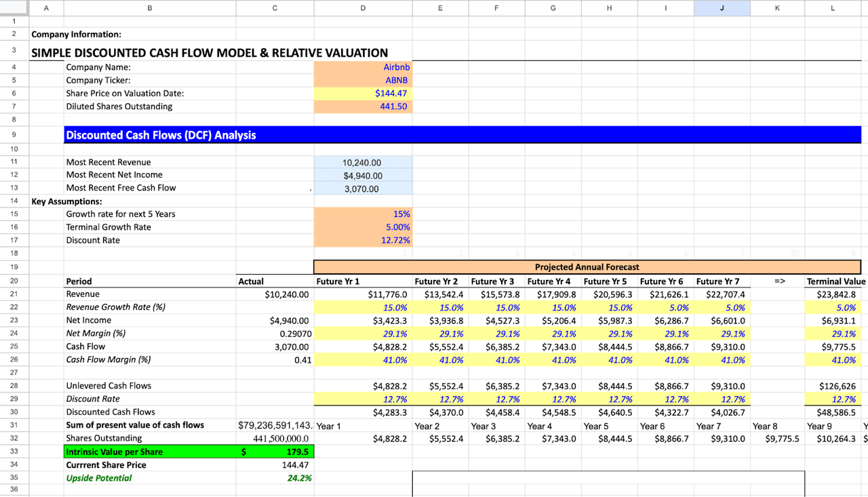868x497 pixels.
Task: Click sum of present value cell $79,236,591,143
Action: point(275,426)
